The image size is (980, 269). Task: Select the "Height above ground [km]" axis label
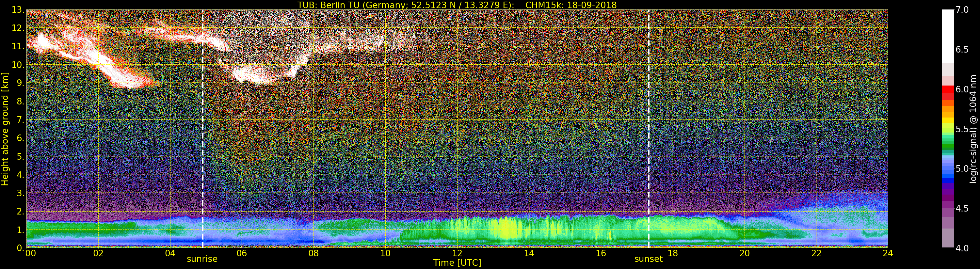[x=5, y=129]
